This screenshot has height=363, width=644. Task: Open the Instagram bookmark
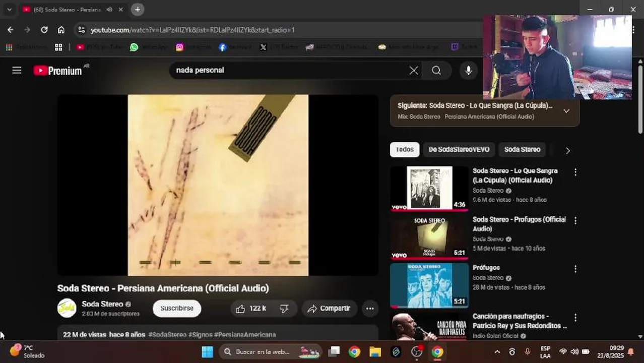click(194, 47)
